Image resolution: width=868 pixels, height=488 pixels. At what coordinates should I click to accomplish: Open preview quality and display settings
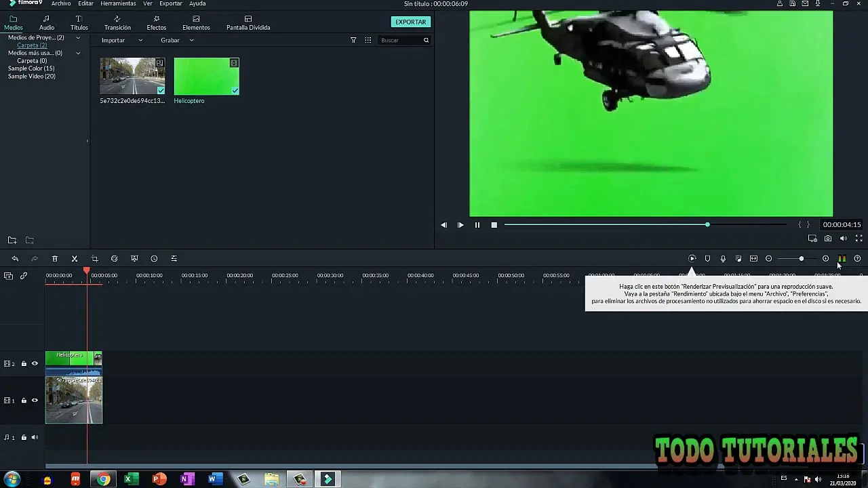pyautogui.click(x=812, y=239)
